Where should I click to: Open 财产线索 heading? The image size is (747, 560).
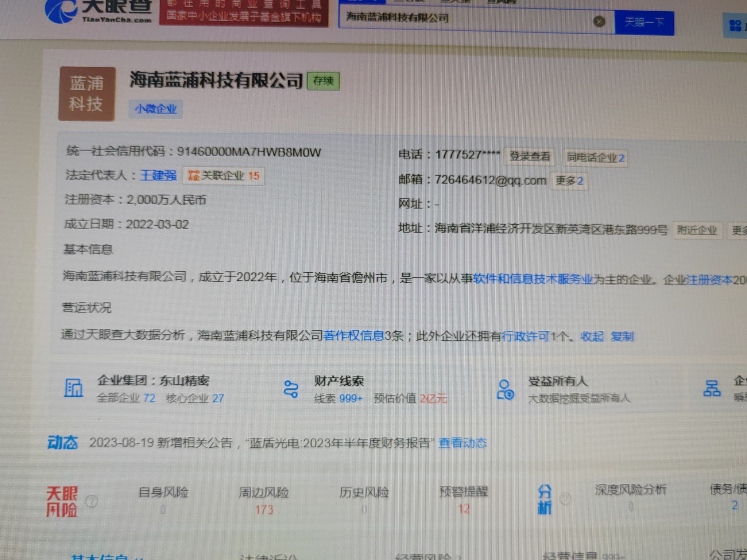coord(339,381)
